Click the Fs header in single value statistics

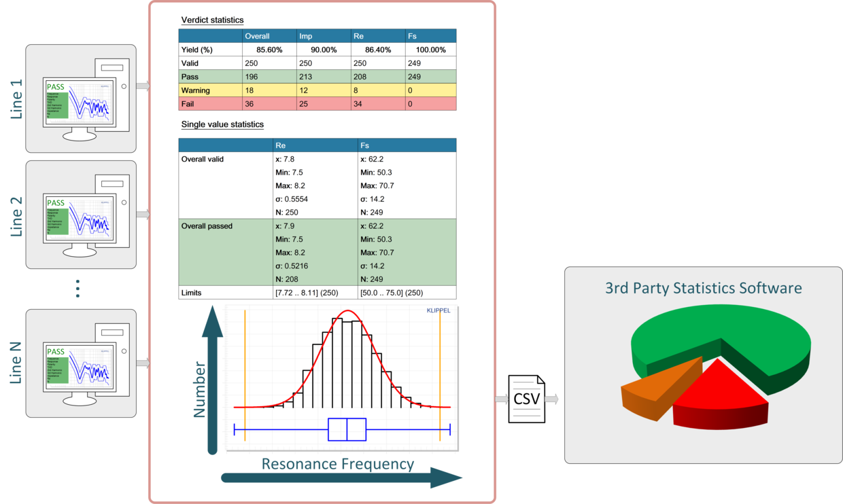tap(407, 145)
